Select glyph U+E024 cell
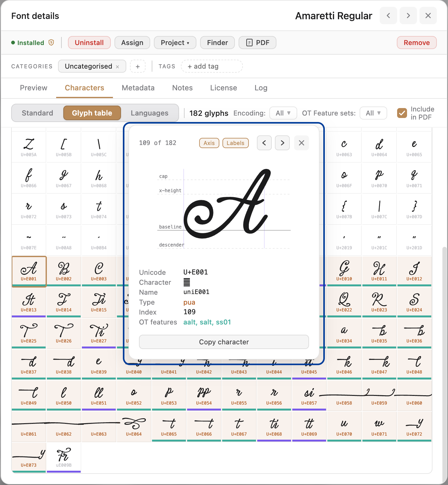 pyautogui.click(x=414, y=302)
